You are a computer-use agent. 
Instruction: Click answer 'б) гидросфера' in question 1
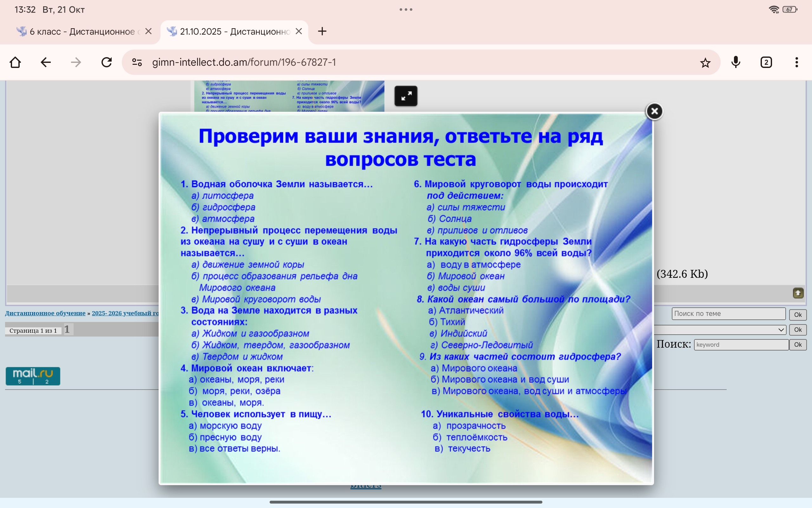click(223, 207)
